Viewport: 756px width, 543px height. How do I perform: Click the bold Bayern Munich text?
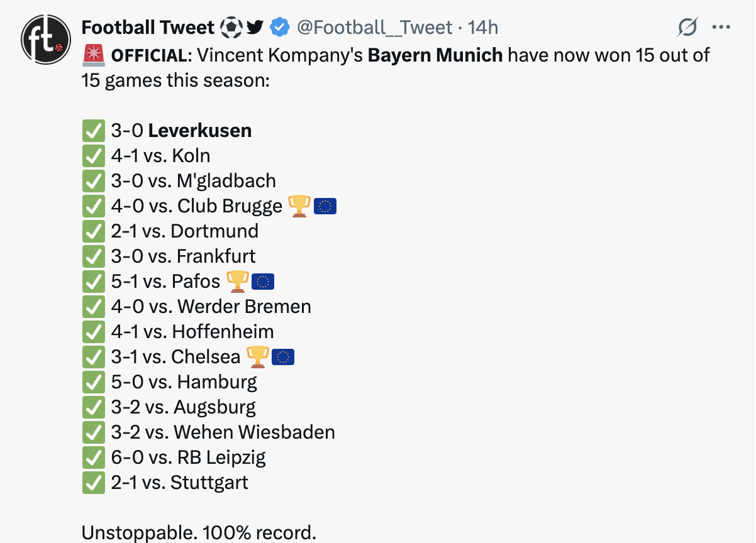pos(435,55)
